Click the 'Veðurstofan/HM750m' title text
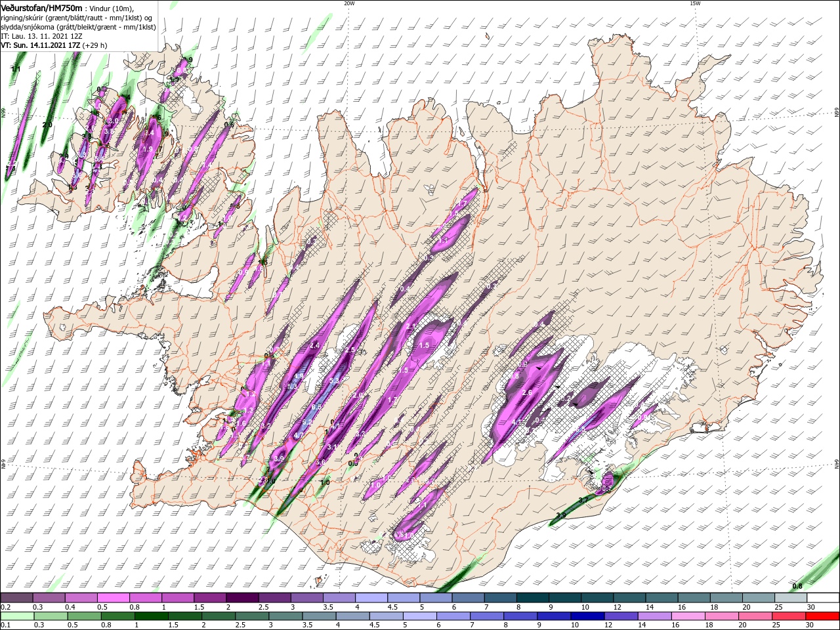This screenshot has height=630, width=840. pyautogui.click(x=41, y=7)
